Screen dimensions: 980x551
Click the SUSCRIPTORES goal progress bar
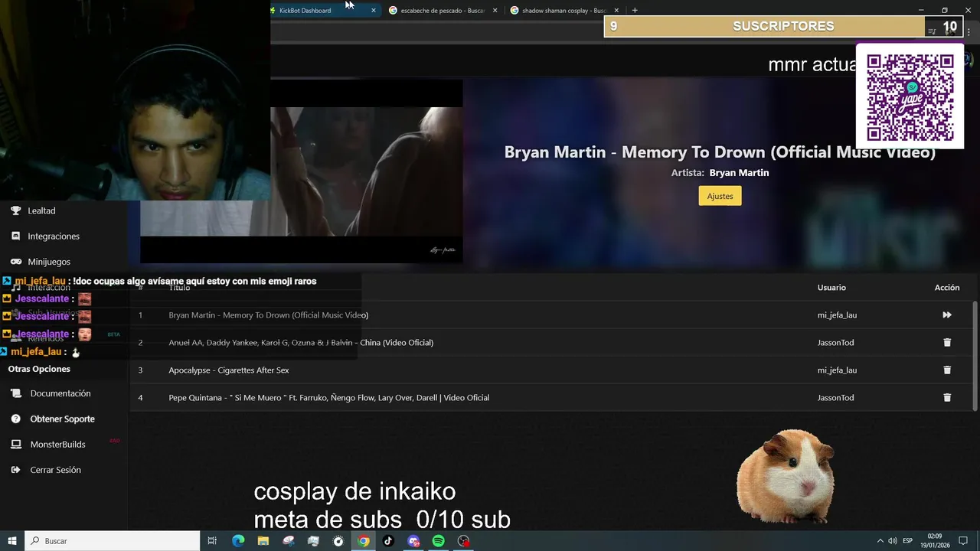tap(782, 26)
